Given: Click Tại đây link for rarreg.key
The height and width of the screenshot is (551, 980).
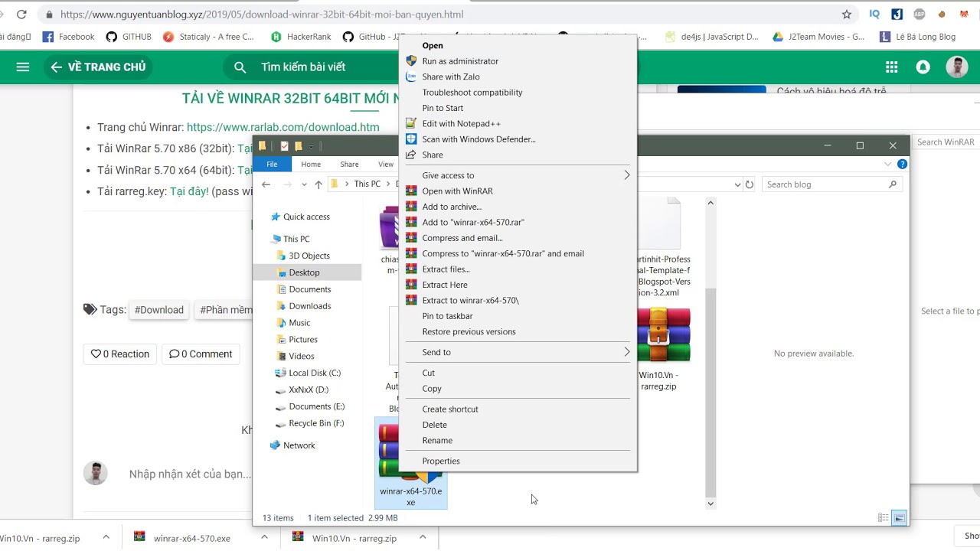Looking at the screenshot, I should pyautogui.click(x=189, y=191).
